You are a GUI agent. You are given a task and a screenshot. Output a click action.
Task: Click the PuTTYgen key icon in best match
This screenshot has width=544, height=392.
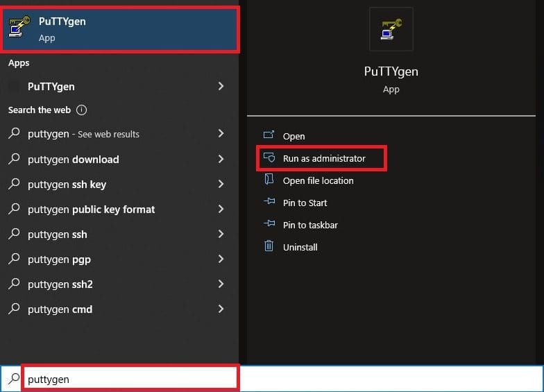tap(19, 26)
